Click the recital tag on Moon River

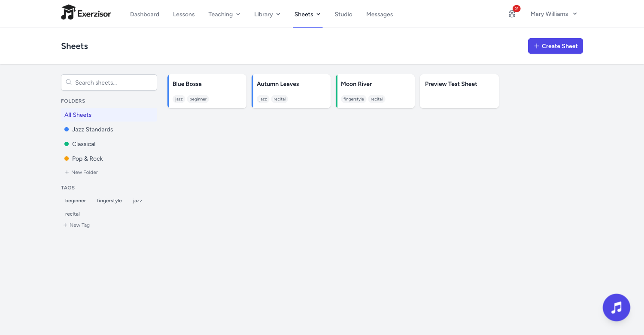[x=377, y=99]
